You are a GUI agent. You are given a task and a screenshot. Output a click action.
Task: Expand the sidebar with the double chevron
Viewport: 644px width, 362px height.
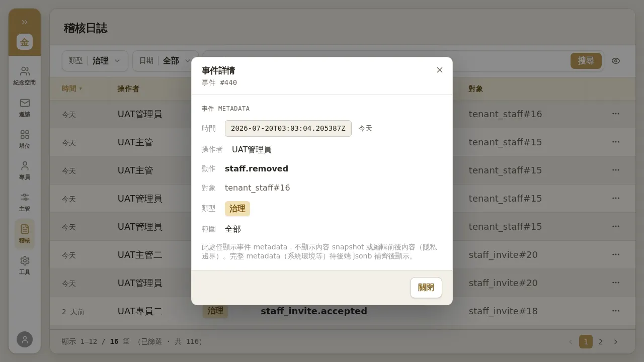pos(25,22)
